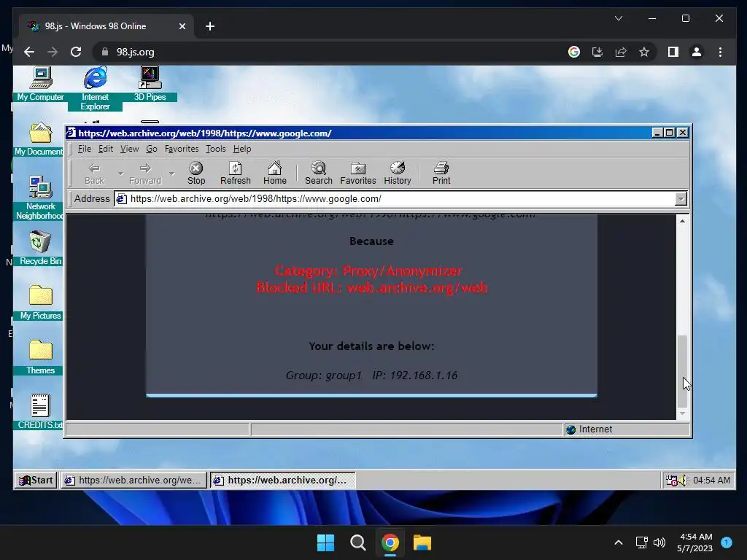The width and height of the screenshot is (747, 560).
Task: Open the Tools menu in IE
Action: (215, 149)
